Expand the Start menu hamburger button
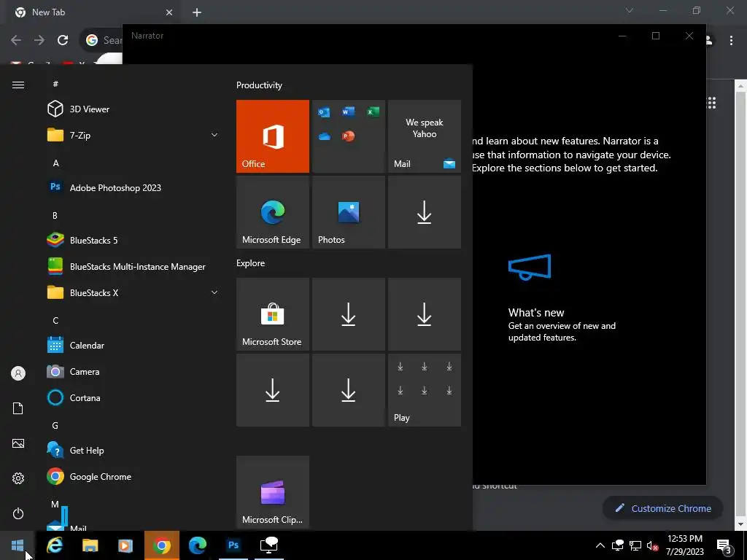 (x=18, y=85)
